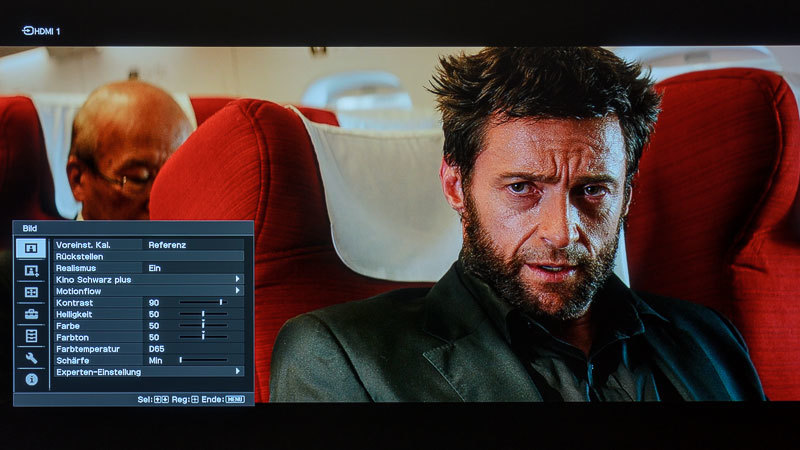Click the Sel up/down arrow keys hint icon
800x450 pixels.
tap(161, 399)
